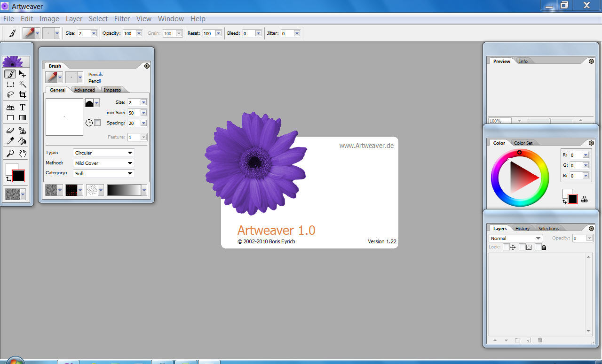Pick the Eyedropper tool
The width and height of the screenshot is (602, 364).
[10, 141]
